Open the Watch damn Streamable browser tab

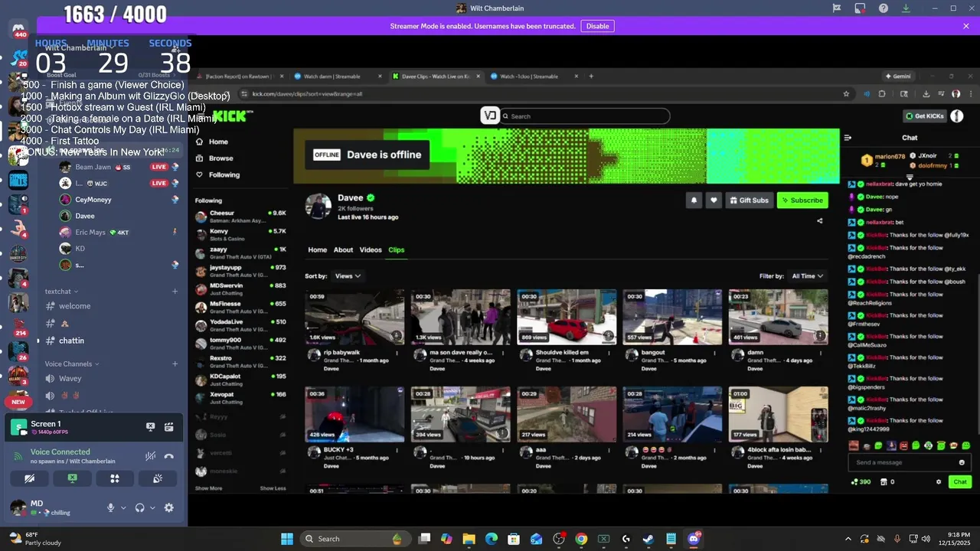tap(338, 77)
